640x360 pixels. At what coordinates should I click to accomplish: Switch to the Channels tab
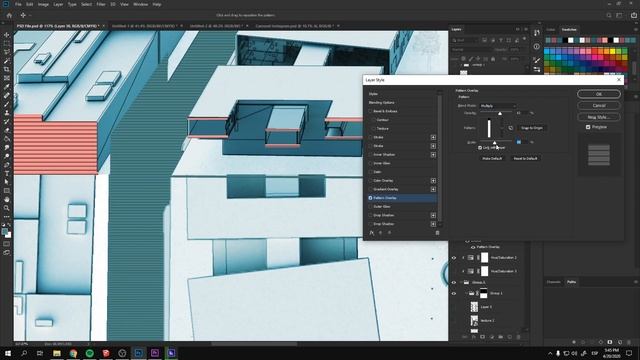554,282
